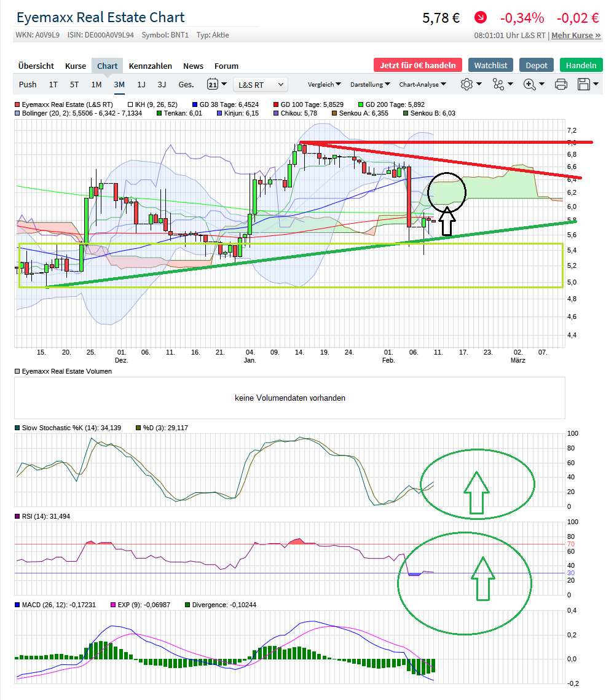Click the drawing tools nodes icon
Screen dimensions: 606x700
point(498,84)
